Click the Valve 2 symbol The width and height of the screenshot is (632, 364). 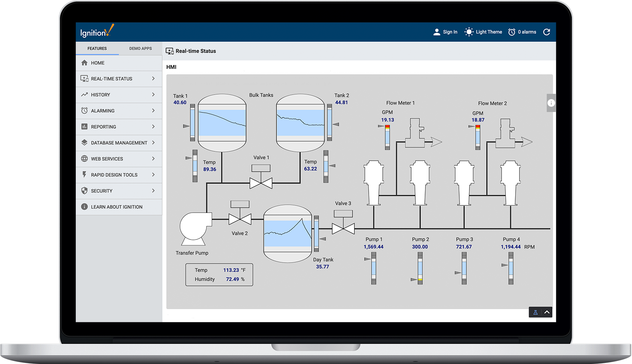(240, 219)
